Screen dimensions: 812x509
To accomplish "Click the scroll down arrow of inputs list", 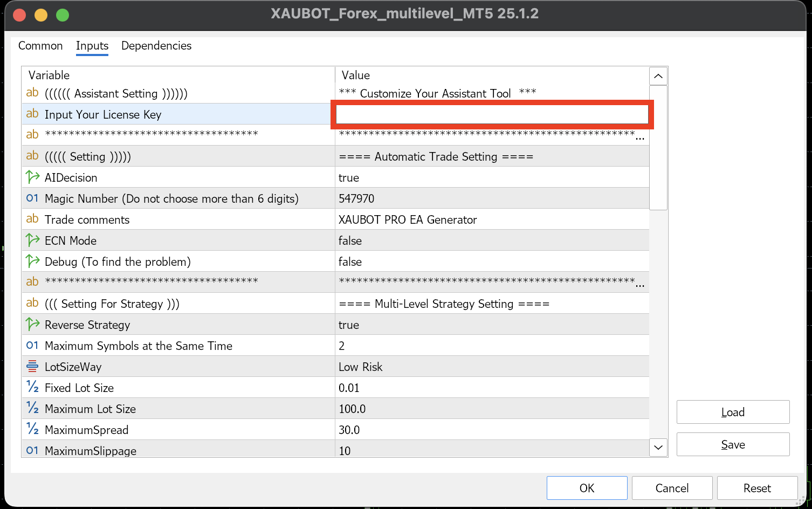I will (x=658, y=447).
